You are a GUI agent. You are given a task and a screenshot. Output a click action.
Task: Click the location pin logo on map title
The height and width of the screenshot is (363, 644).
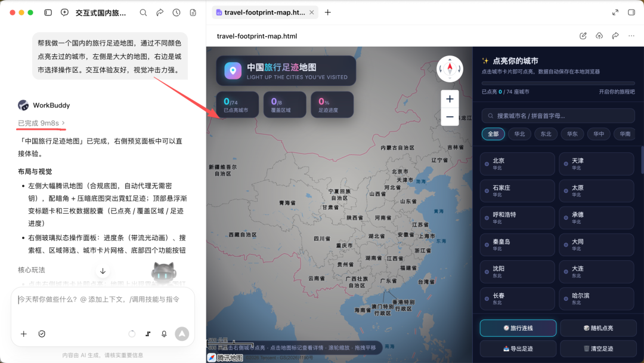(233, 70)
